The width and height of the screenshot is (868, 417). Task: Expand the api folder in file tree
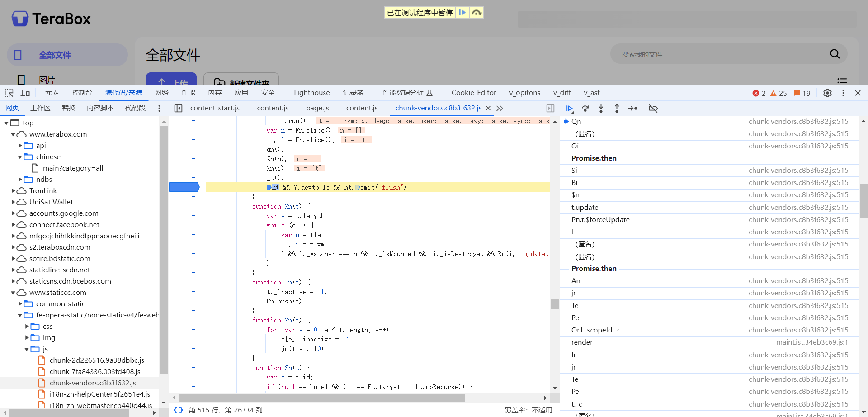tap(20, 145)
